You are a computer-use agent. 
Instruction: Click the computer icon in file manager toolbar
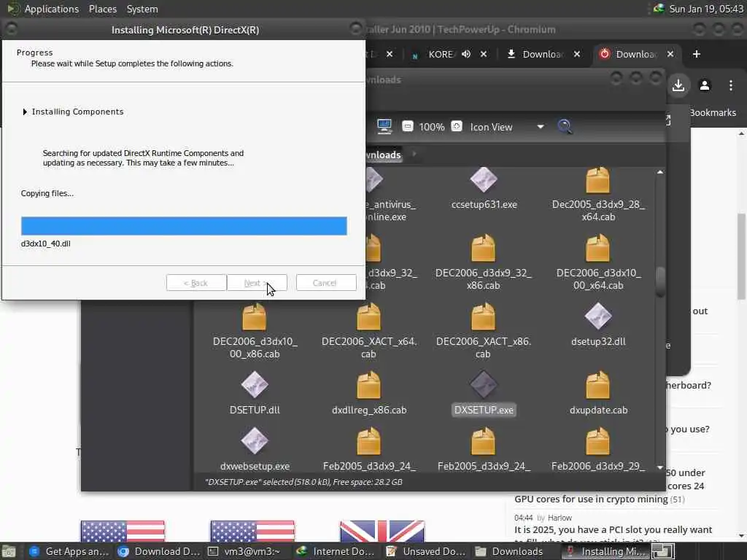pyautogui.click(x=384, y=127)
